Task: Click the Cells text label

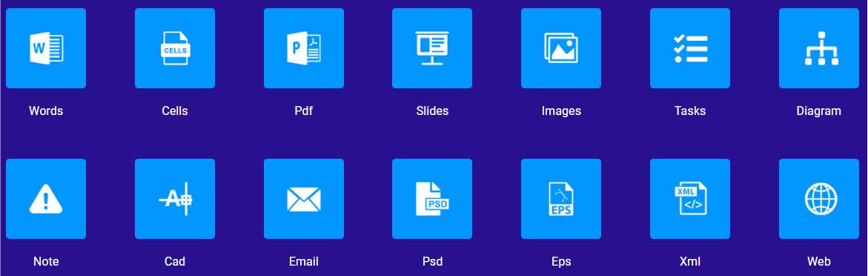Action: click(x=175, y=111)
